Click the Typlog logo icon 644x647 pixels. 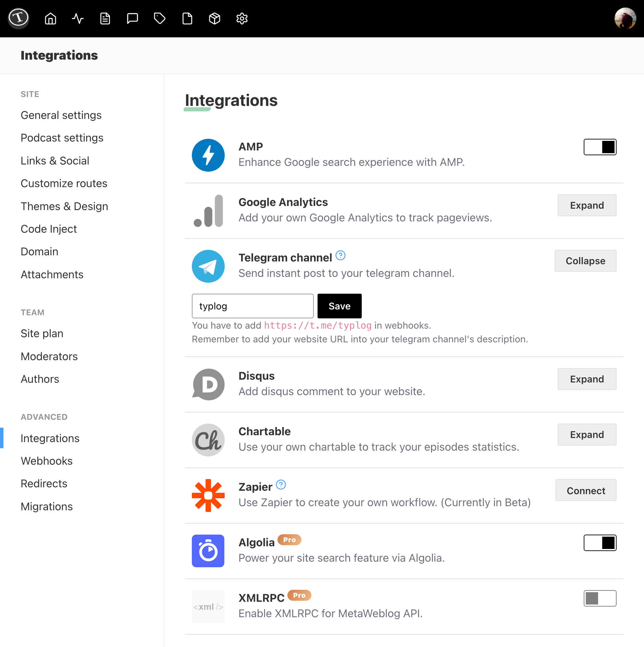[18, 18]
